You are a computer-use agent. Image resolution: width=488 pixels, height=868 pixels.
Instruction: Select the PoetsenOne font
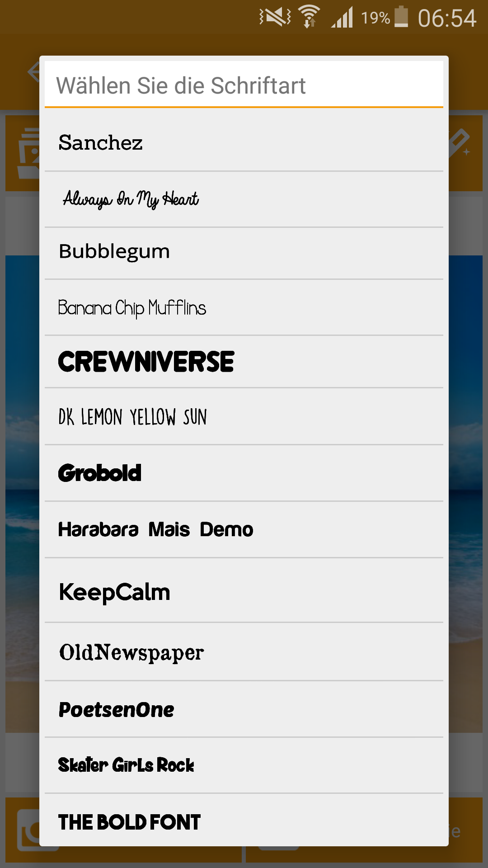[244, 709]
